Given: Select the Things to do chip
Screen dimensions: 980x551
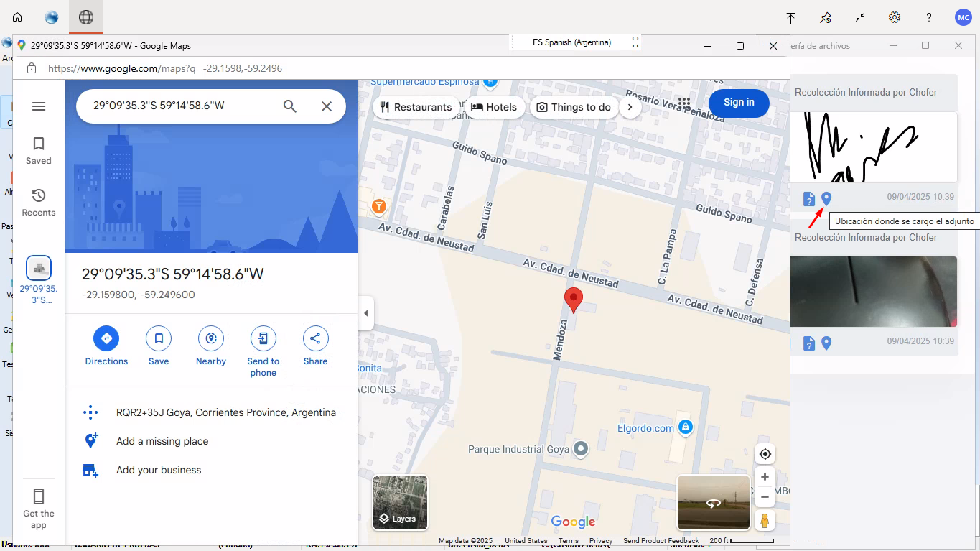Looking at the screenshot, I should point(574,107).
